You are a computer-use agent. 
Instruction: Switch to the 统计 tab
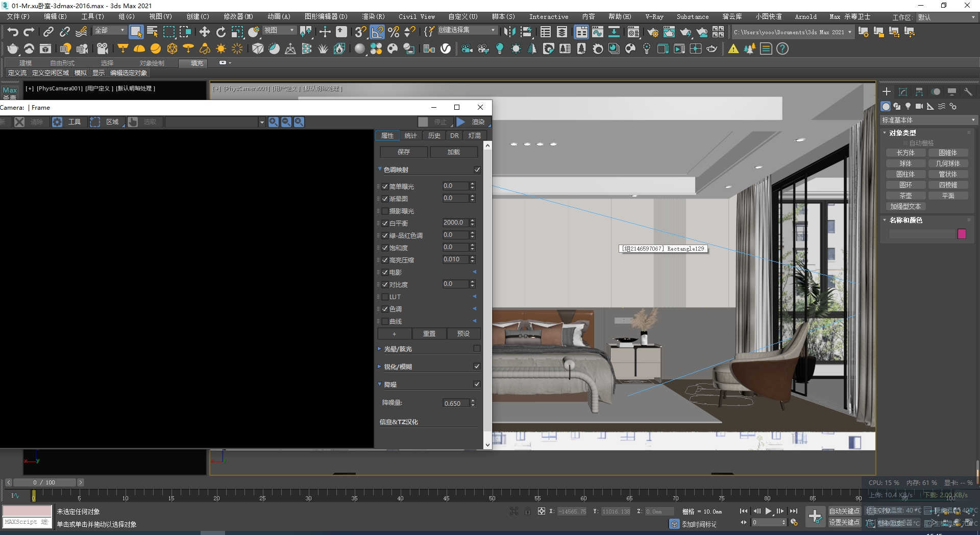[x=411, y=136]
